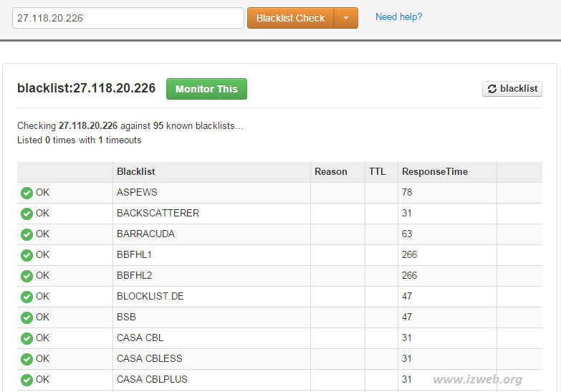Select the BBFHL2 blacklist name
561x392 pixels.
(x=134, y=276)
